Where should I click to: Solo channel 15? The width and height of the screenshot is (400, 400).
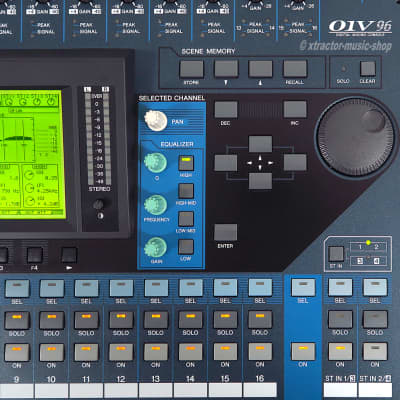click(x=225, y=319)
